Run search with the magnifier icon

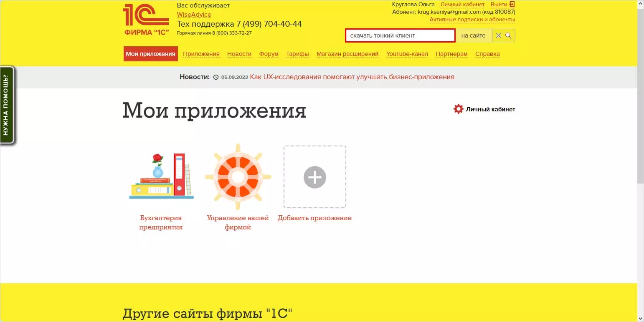(x=508, y=36)
